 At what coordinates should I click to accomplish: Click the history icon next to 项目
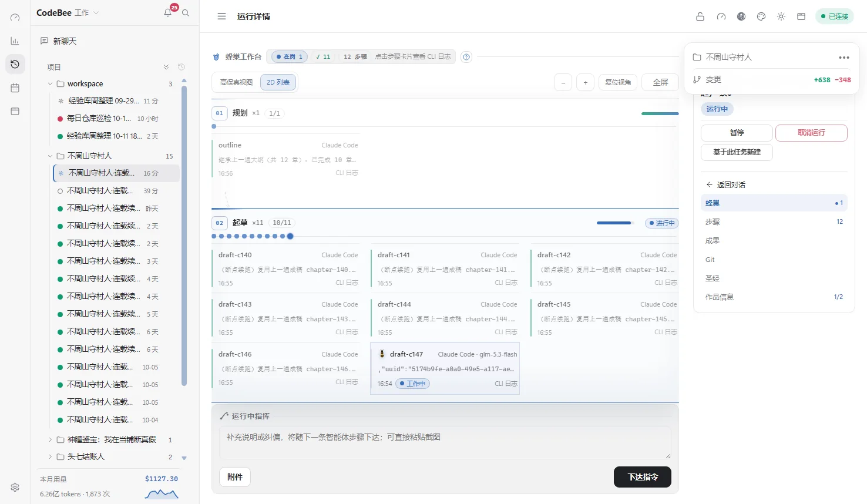pyautogui.click(x=182, y=67)
